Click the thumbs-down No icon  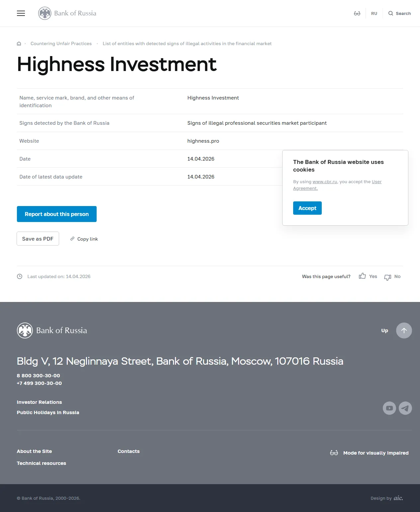[x=387, y=277]
